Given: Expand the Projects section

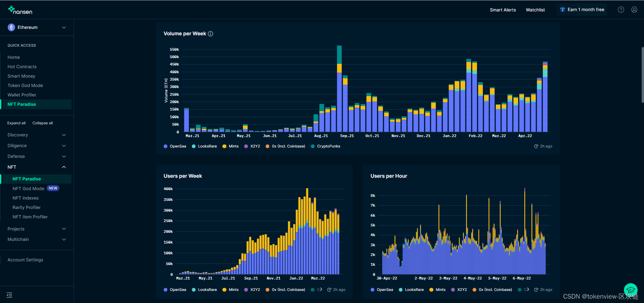Looking at the screenshot, I should click(37, 229).
